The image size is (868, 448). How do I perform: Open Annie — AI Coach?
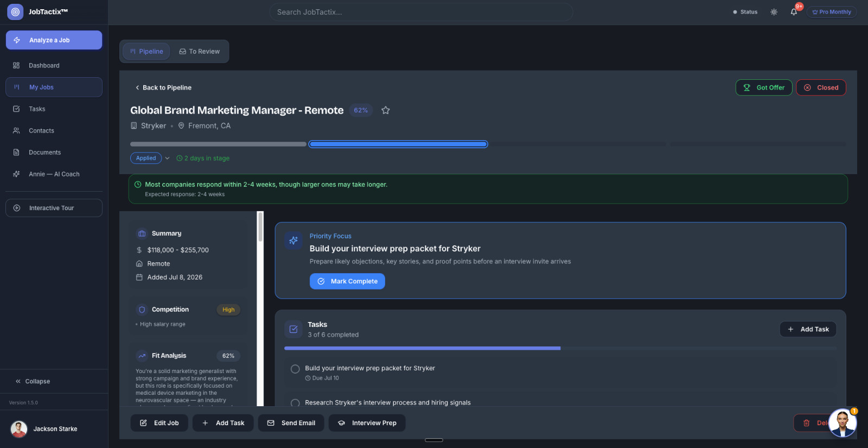(x=54, y=174)
